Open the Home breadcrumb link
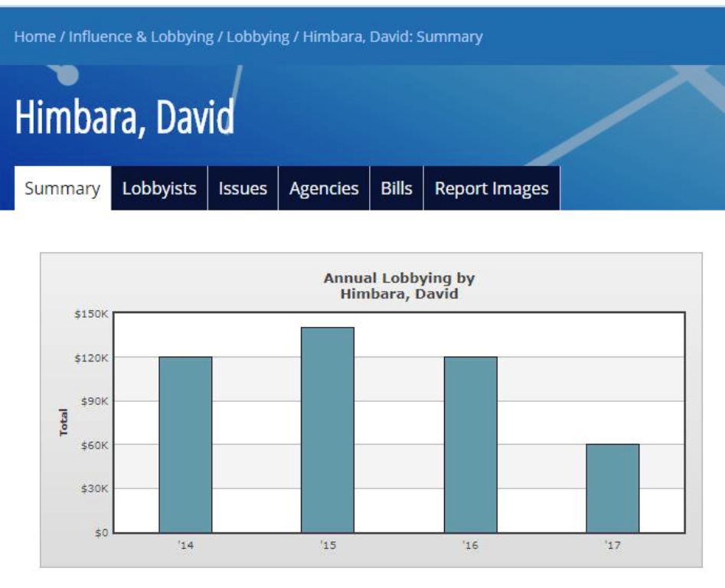This screenshot has height=588, width=725. (x=34, y=37)
